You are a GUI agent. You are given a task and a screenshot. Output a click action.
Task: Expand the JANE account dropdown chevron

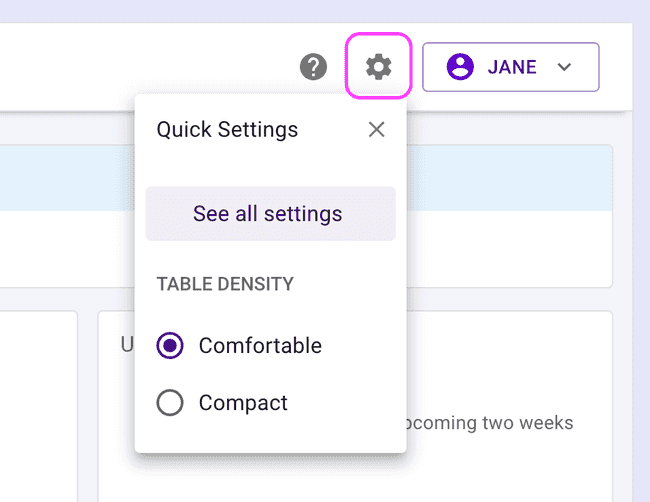564,67
